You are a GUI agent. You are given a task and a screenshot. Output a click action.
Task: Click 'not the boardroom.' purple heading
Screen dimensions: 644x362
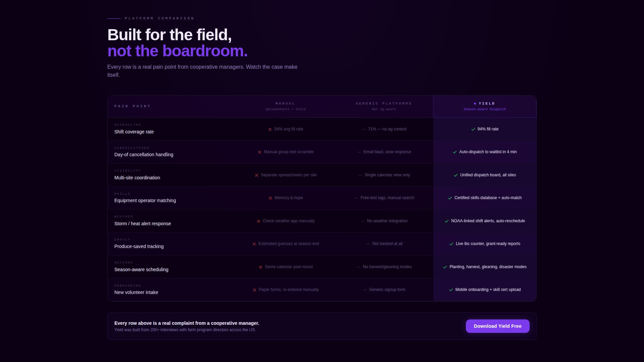pyautogui.click(x=177, y=51)
